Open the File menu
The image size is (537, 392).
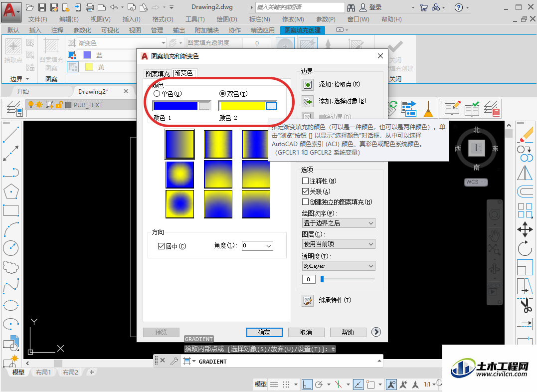[38, 19]
